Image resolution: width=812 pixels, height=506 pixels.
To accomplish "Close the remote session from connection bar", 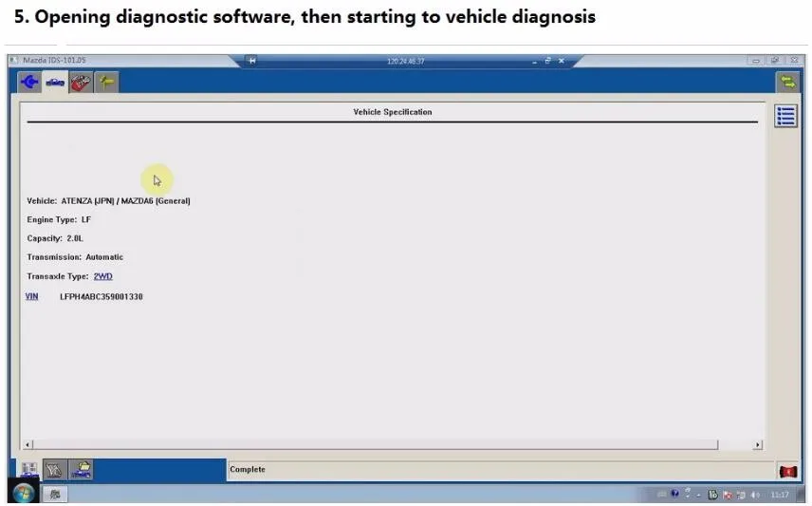I will pos(562,61).
